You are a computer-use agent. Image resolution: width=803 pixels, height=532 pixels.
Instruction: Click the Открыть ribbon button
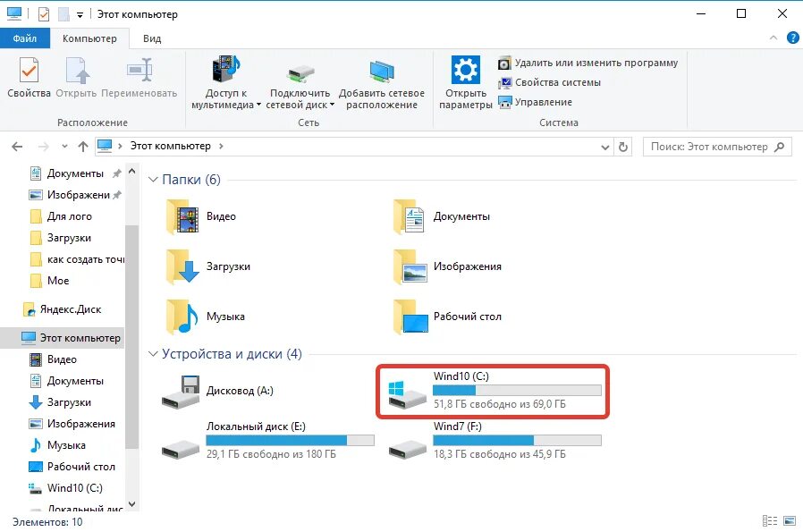(x=76, y=78)
